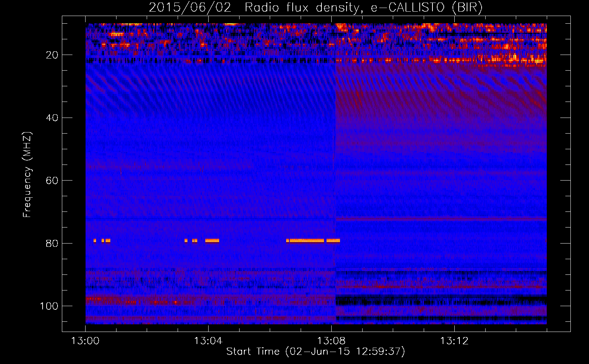Select the 13:04 time tick label

coord(208,341)
